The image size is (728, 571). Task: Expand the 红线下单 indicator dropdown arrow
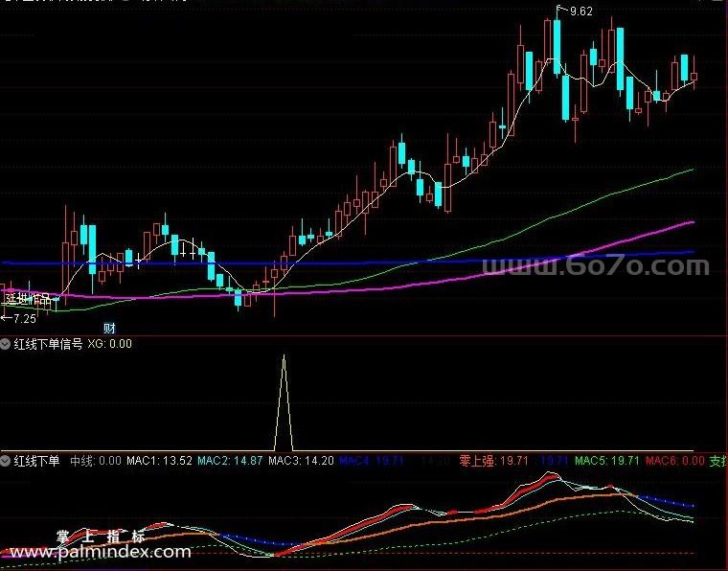5,461
